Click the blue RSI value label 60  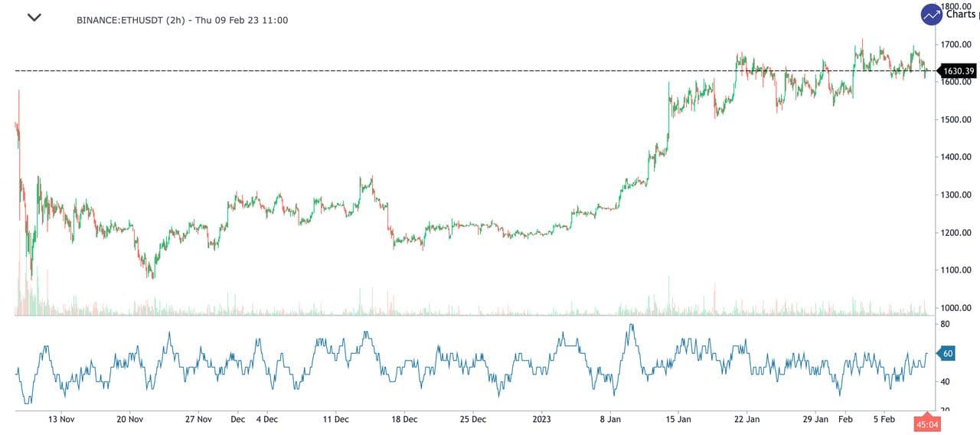point(947,353)
